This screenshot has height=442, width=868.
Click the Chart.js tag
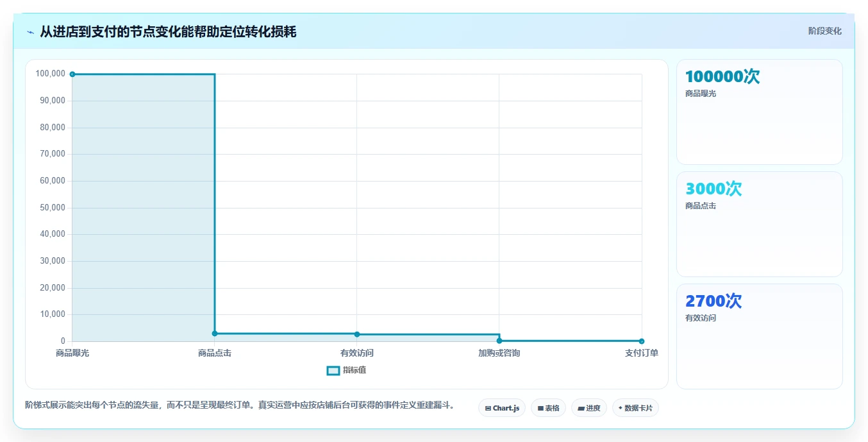[502, 408]
